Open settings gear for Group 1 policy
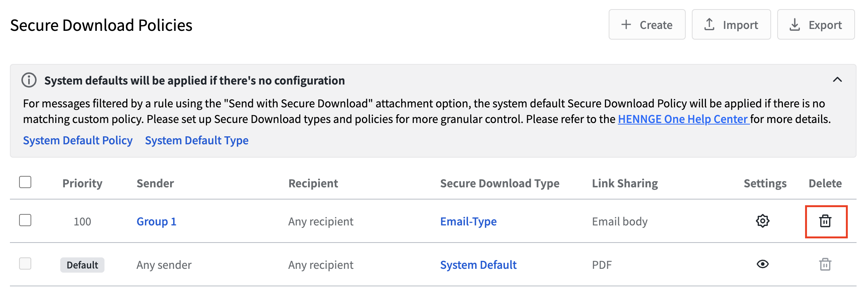Viewport: 868px width, 297px height. point(762,221)
